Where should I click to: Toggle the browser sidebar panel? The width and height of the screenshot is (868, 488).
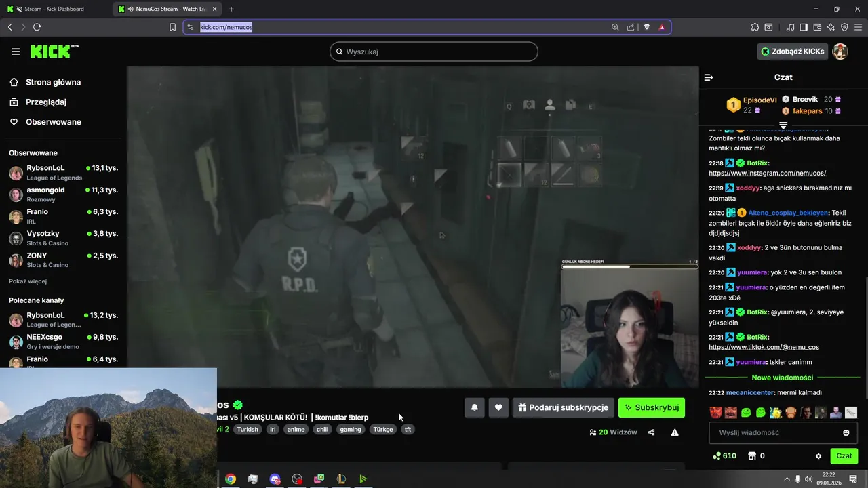tap(804, 27)
